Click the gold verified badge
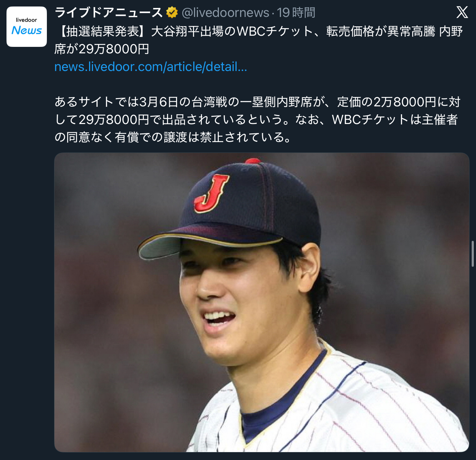Image resolution: width=476 pixels, height=460 pixels. 172,13
